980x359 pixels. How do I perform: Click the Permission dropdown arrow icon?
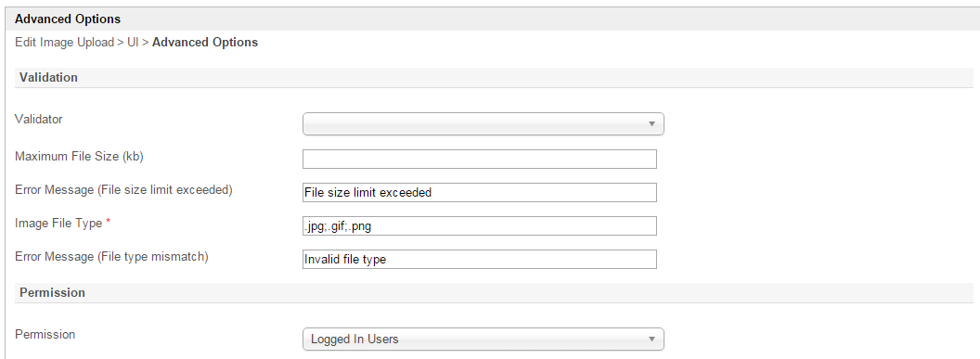tap(651, 339)
